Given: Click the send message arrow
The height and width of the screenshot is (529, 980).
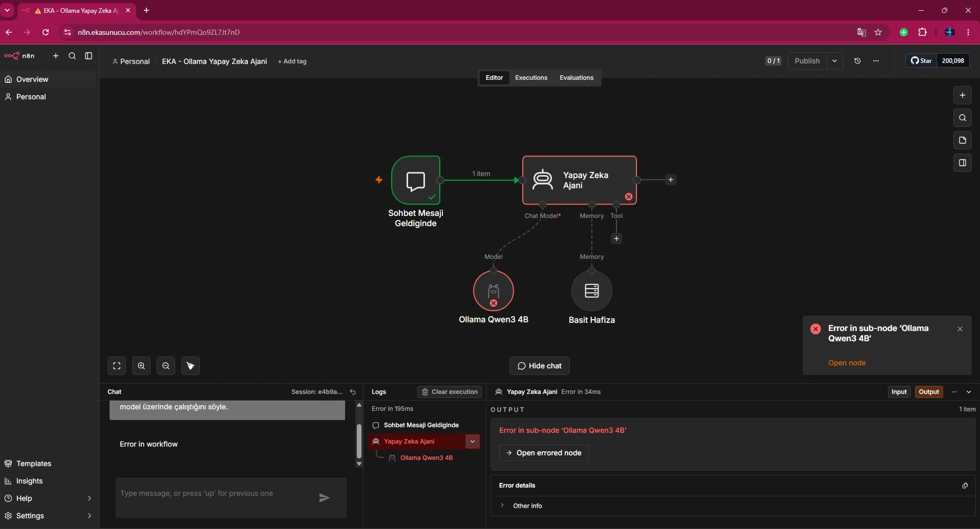Looking at the screenshot, I should pos(325,498).
